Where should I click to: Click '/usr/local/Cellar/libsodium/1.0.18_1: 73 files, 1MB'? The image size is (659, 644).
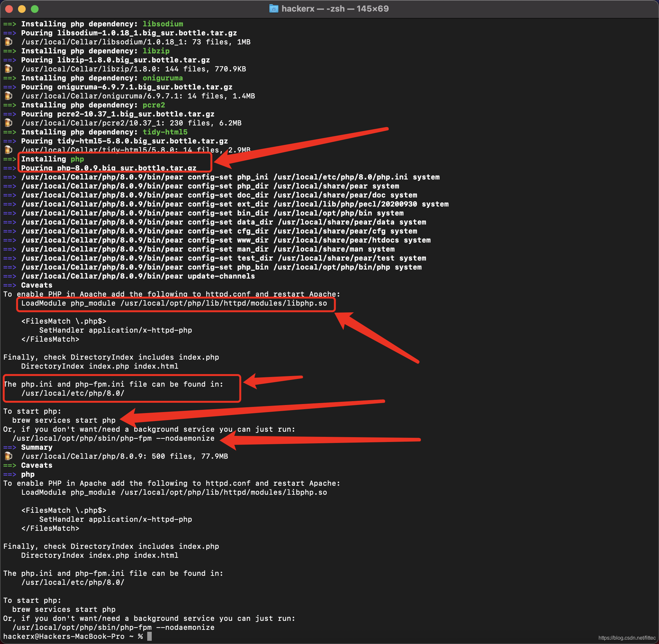pos(136,42)
